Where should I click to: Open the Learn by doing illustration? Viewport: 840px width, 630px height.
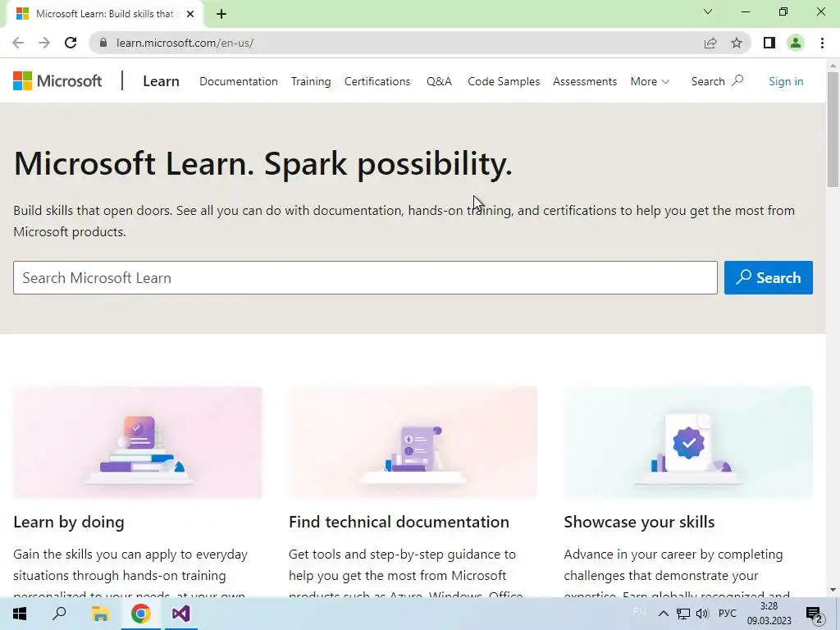click(x=138, y=442)
